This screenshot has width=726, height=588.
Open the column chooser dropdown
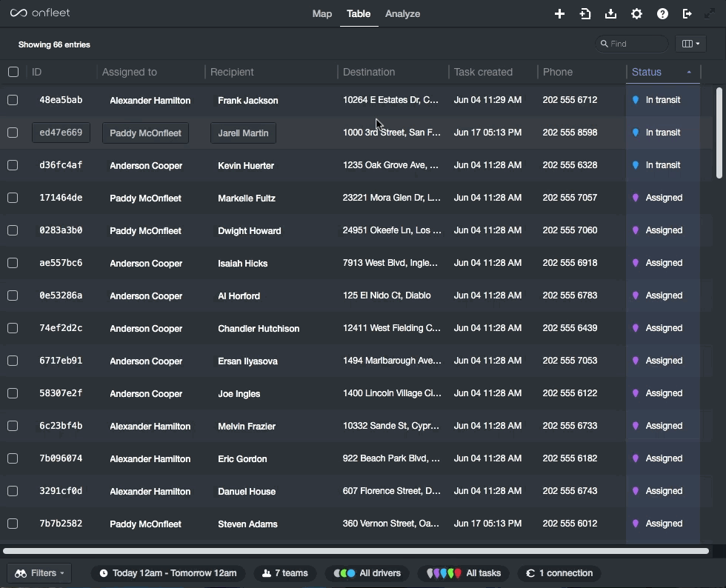[690, 44]
